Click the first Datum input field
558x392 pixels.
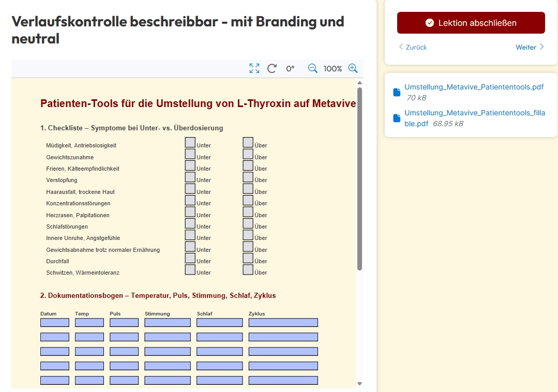pos(55,323)
